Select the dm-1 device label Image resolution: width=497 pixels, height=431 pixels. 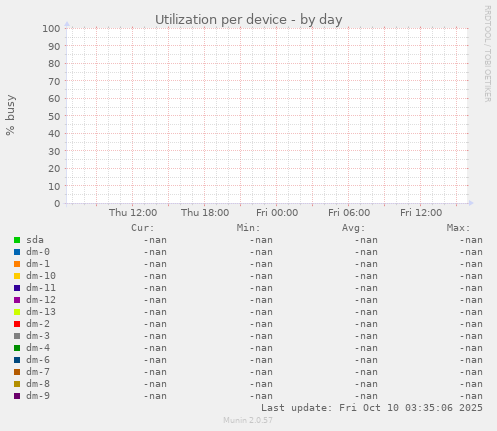coord(38,264)
